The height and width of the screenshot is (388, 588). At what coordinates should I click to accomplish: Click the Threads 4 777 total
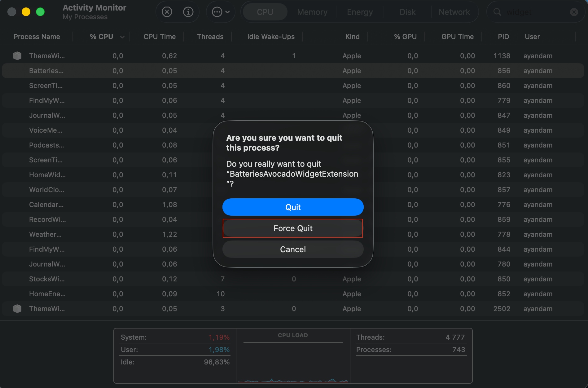[x=411, y=337]
